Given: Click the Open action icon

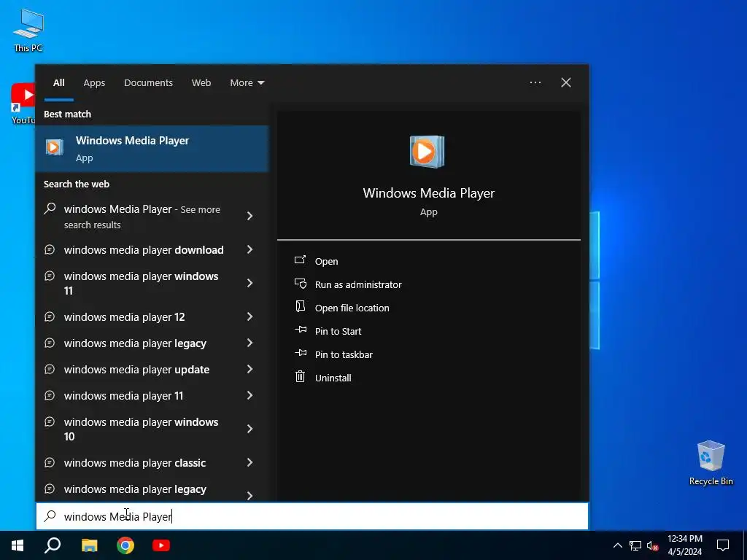Looking at the screenshot, I should point(300,260).
